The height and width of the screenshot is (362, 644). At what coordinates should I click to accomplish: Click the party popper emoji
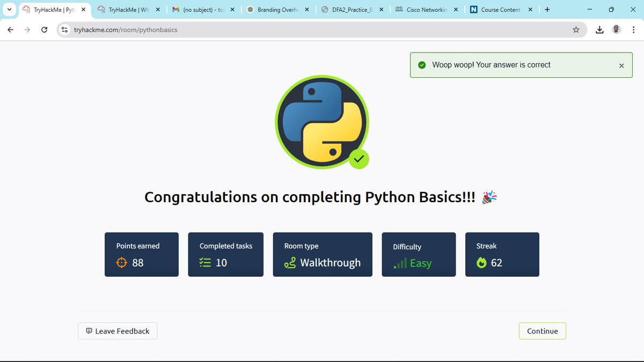pos(489,197)
